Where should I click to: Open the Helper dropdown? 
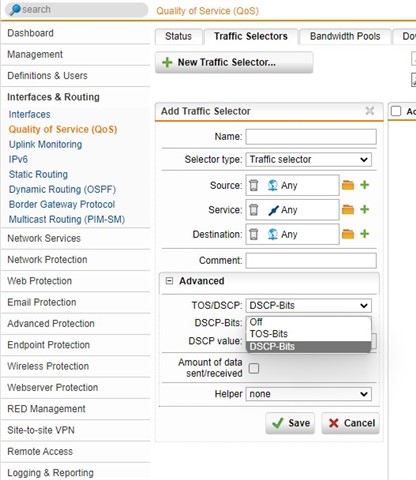[309, 394]
